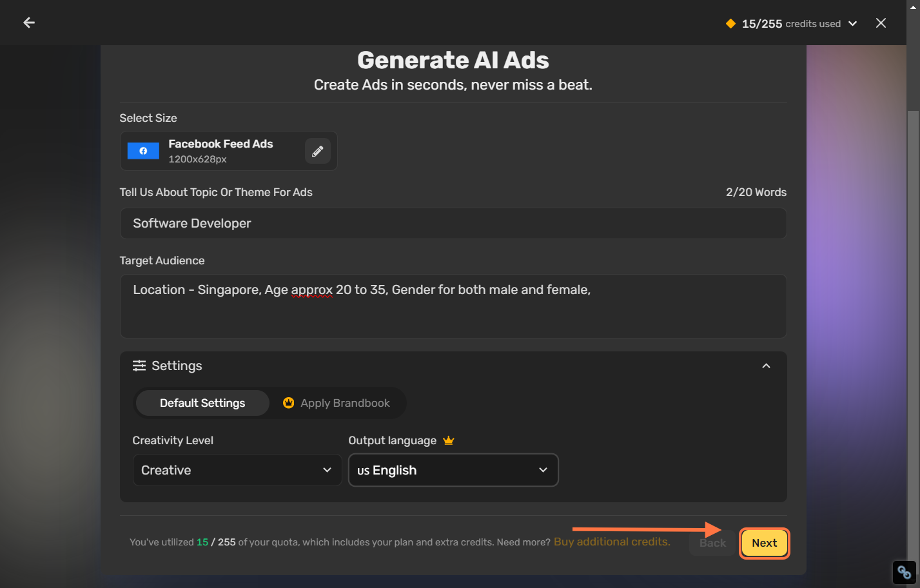Click the 15/255 credits used text
The width and height of the screenshot is (920, 588).
click(x=791, y=24)
